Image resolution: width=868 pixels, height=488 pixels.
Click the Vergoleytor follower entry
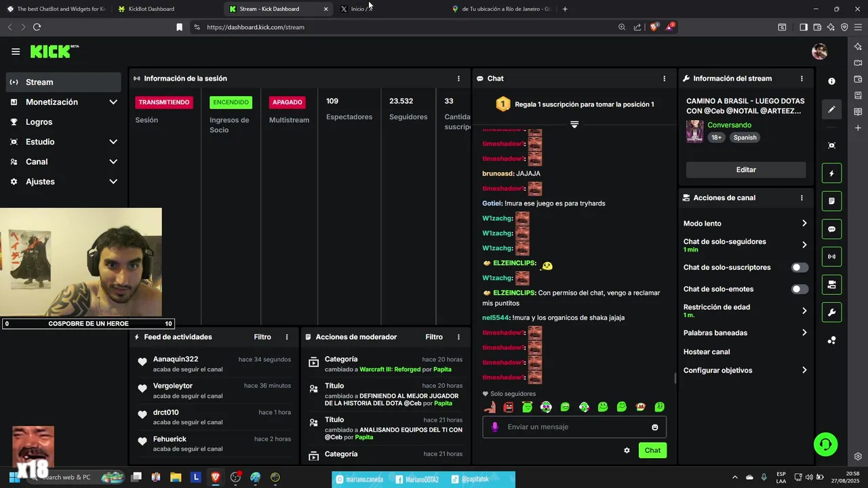(215, 390)
